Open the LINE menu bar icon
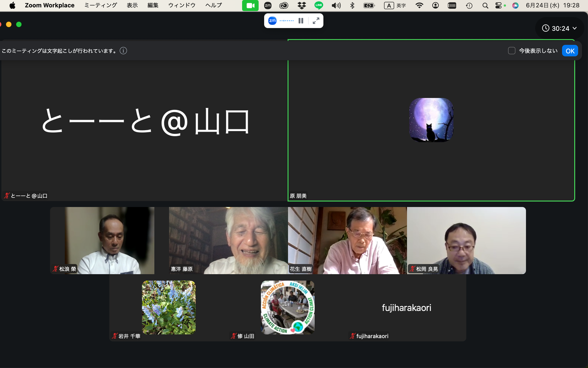 tap(318, 6)
